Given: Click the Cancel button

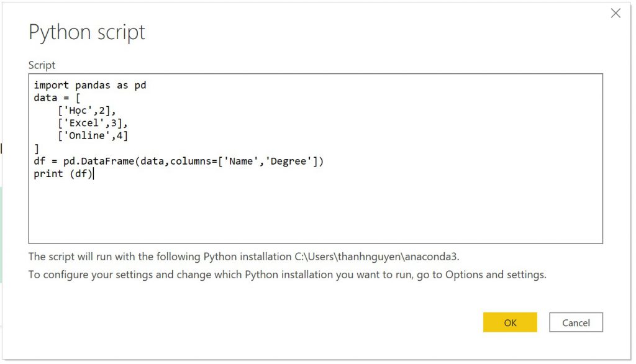Looking at the screenshot, I should pos(576,322).
